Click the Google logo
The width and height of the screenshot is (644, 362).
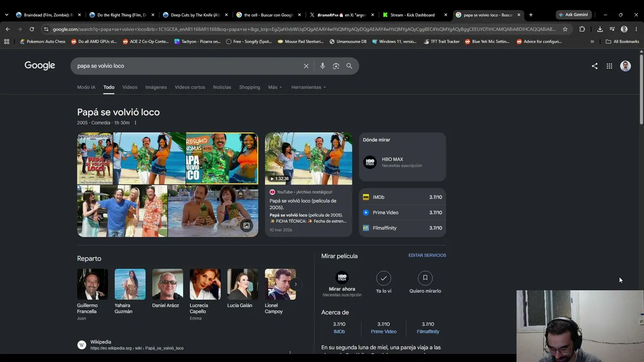tap(40, 65)
